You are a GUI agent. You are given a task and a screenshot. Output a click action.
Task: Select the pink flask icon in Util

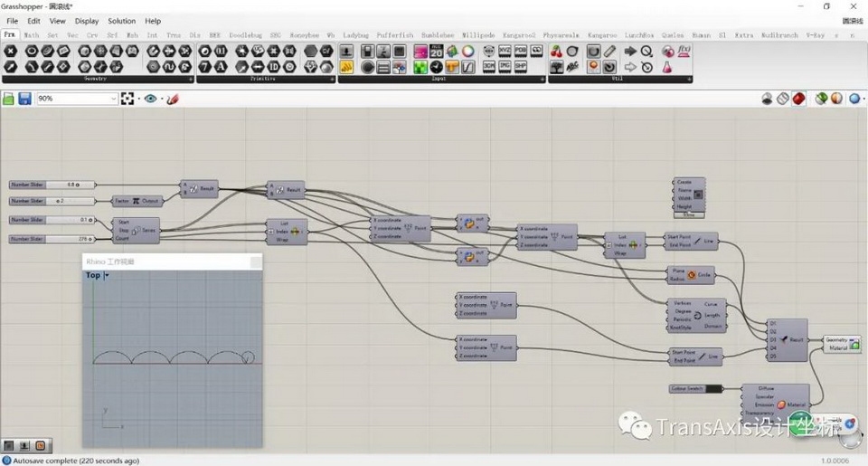pos(667,67)
